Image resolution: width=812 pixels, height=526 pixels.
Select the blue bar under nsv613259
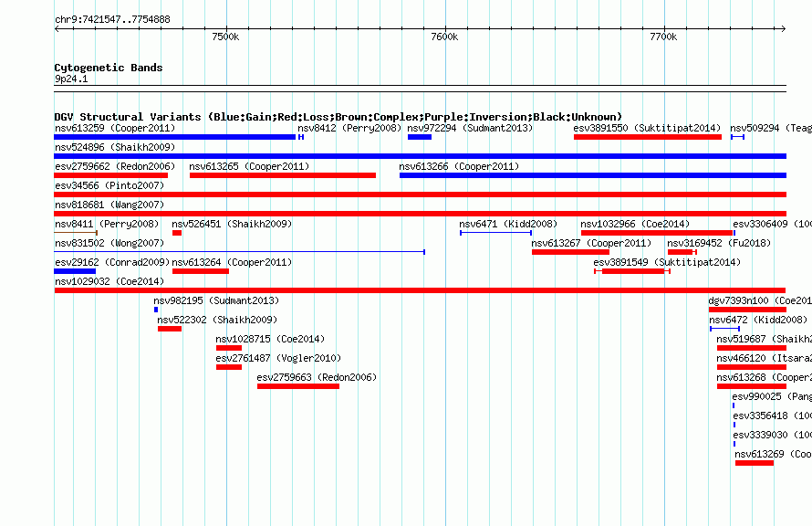(174, 137)
